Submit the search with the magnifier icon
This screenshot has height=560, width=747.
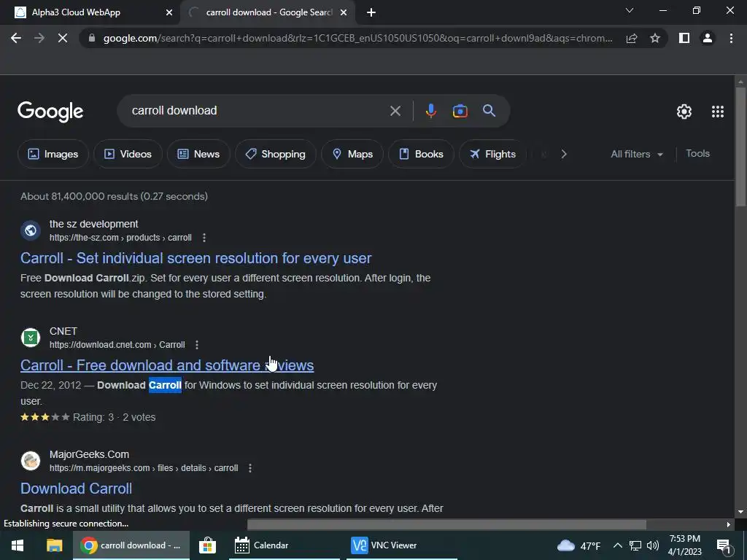[x=489, y=111]
